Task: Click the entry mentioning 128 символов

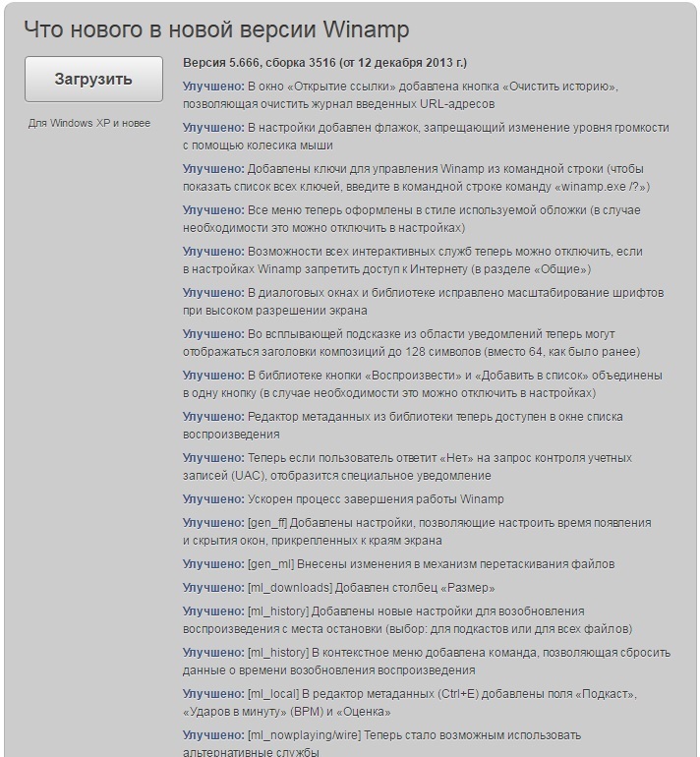Action: coord(411,343)
